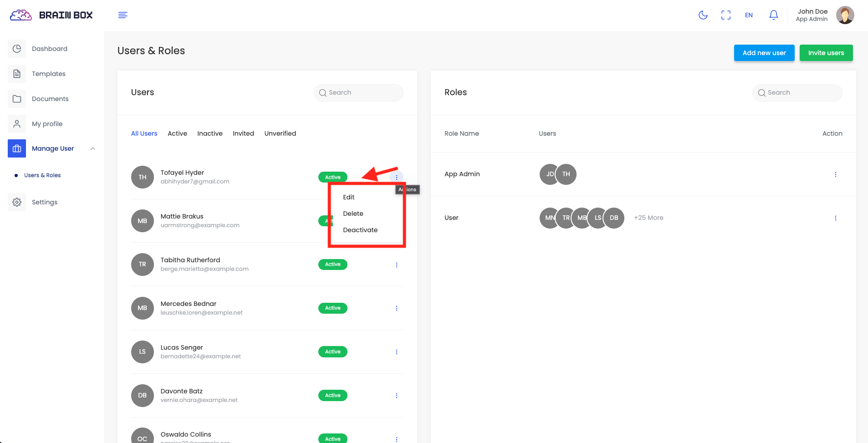868x443 pixels.
Task: Open language selector EN
Action: tap(749, 15)
